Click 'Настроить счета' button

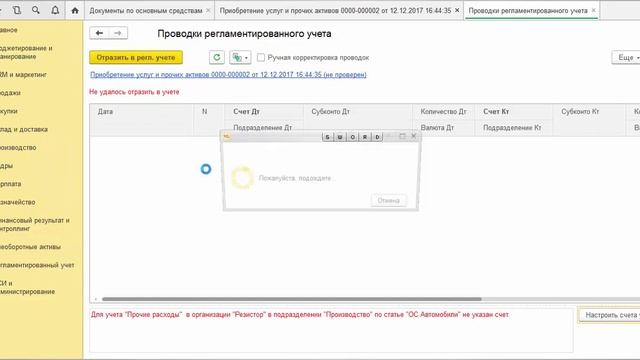click(x=610, y=315)
